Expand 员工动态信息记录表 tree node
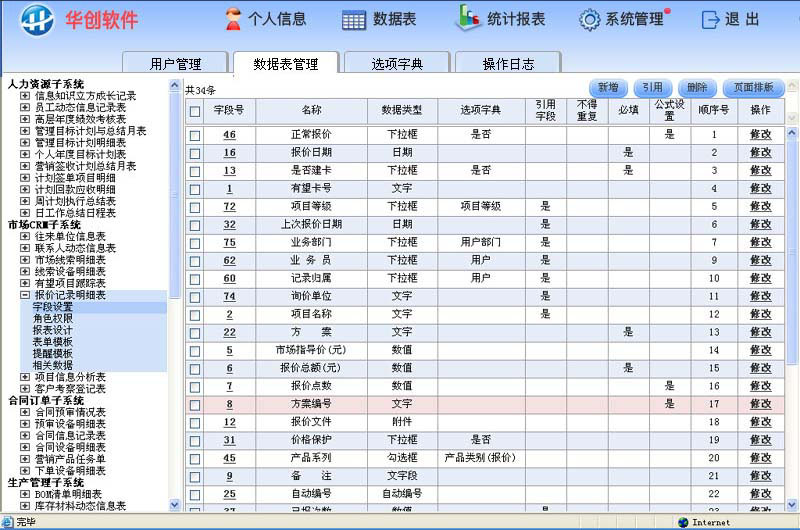Viewport: 800px width, 530px height. [x=24, y=107]
